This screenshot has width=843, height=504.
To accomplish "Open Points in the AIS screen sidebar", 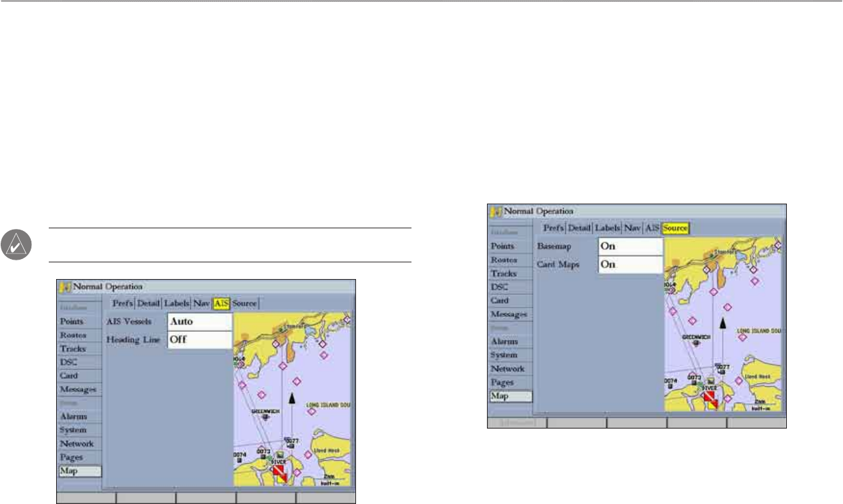I will pyautogui.click(x=79, y=321).
